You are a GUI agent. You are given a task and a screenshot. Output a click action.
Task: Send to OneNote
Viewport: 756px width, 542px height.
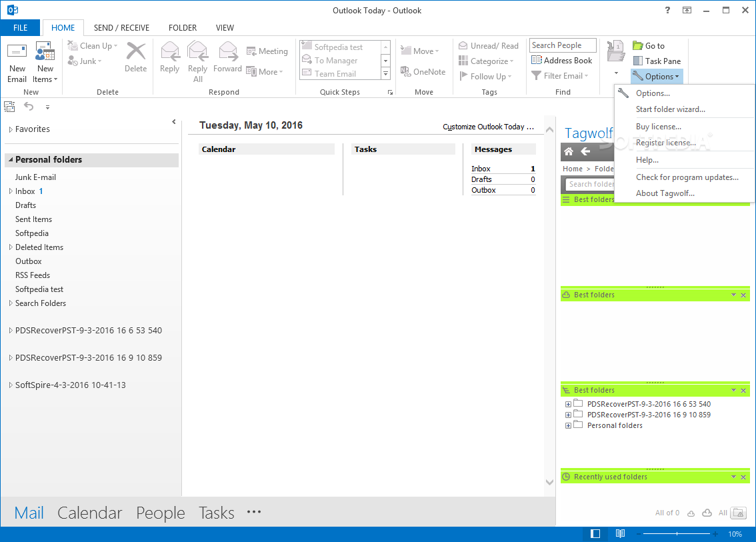(423, 71)
